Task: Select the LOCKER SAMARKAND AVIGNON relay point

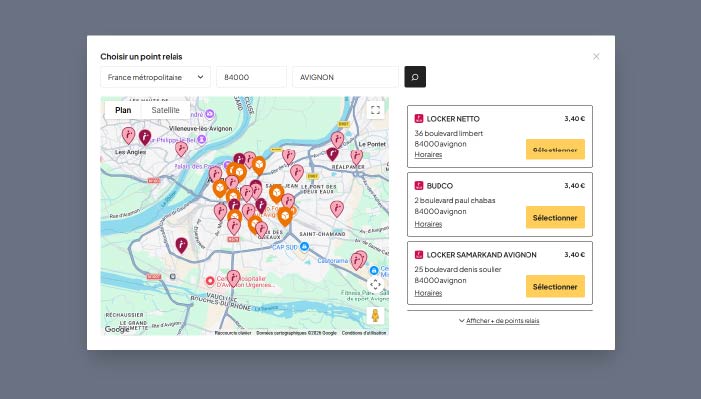Action: click(555, 286)
